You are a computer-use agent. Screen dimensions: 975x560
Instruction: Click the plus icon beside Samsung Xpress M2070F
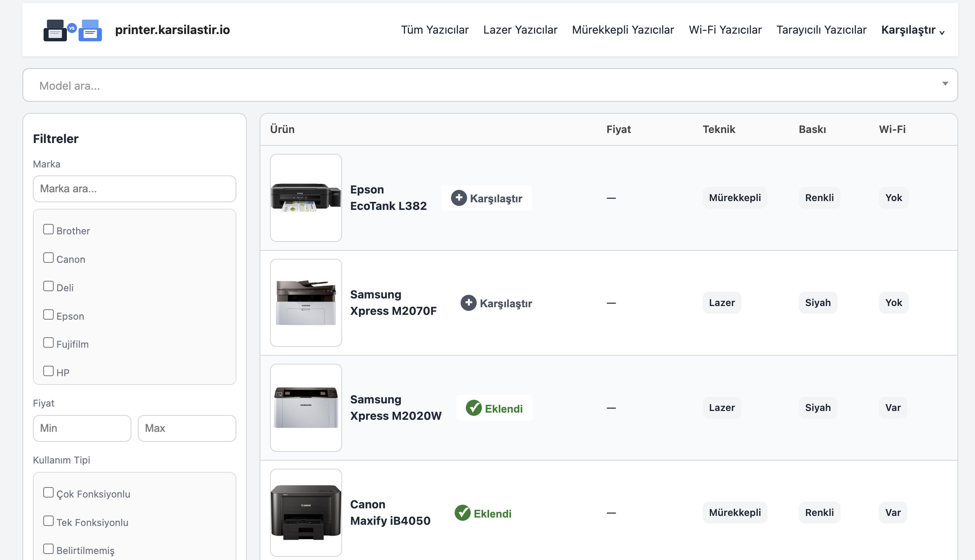pos(469,303)
